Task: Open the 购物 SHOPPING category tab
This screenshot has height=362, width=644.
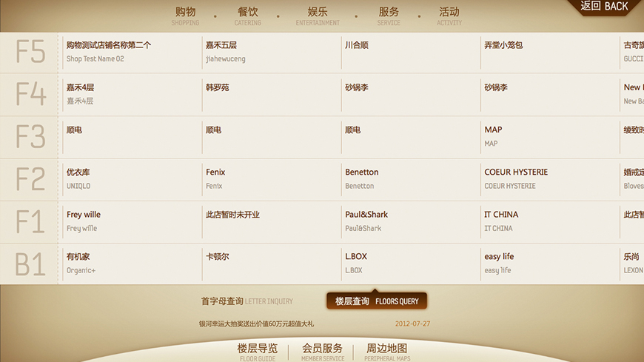Action: point(185,16)
